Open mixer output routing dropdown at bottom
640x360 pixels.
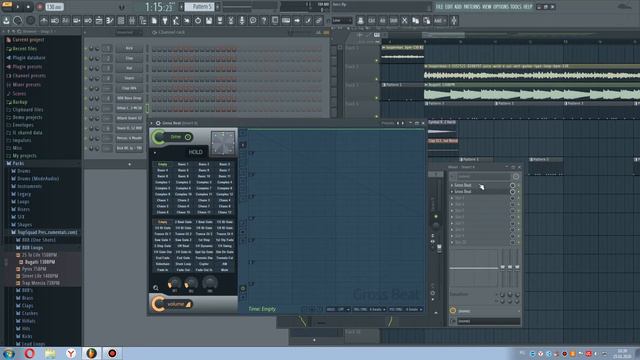click(488, 321)
